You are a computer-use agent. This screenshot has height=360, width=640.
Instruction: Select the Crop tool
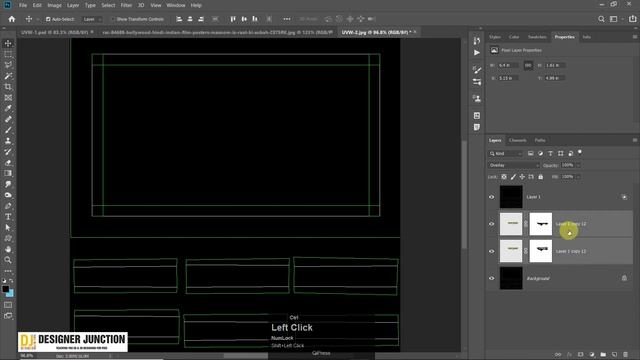[x=8, y=87]
